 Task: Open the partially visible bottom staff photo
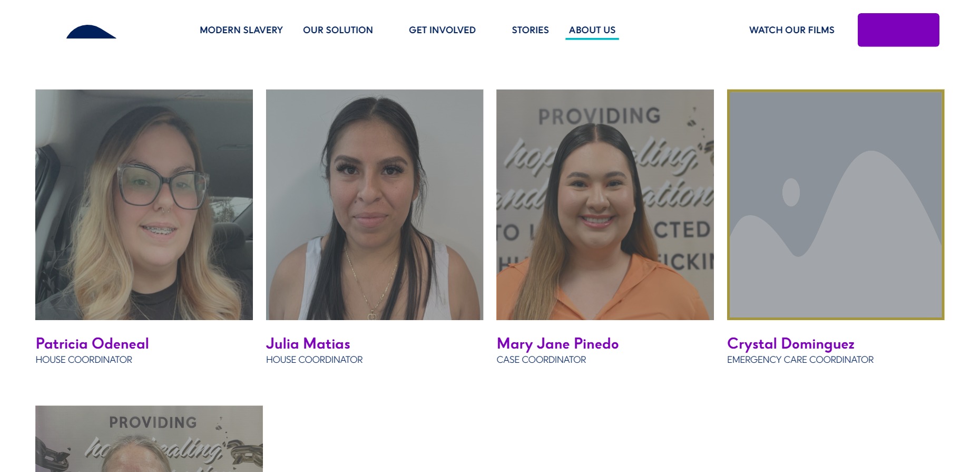(149, 439)
